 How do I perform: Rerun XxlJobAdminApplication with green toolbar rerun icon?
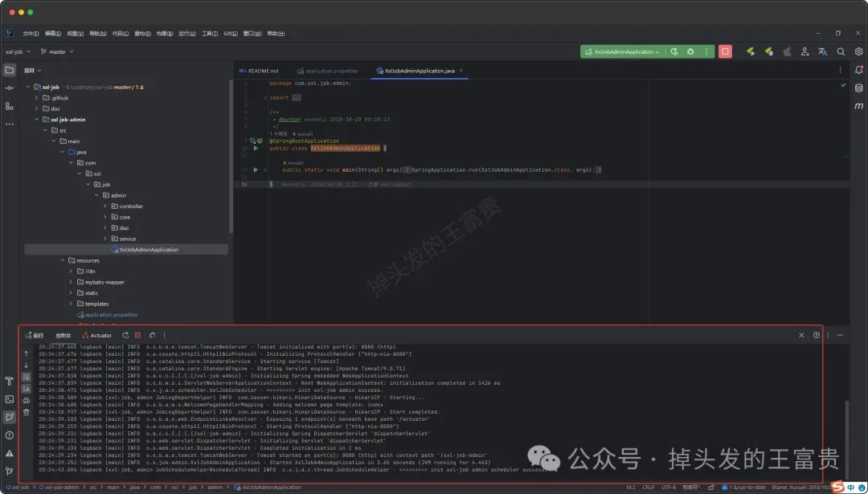coord(674,51)
